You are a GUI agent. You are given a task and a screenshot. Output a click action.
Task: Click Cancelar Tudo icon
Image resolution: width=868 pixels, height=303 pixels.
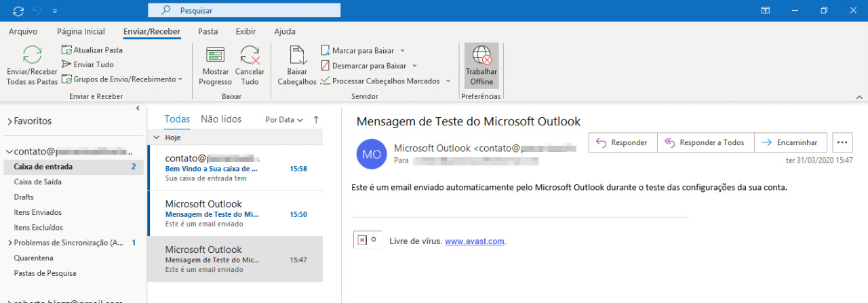tap(250, 56)
